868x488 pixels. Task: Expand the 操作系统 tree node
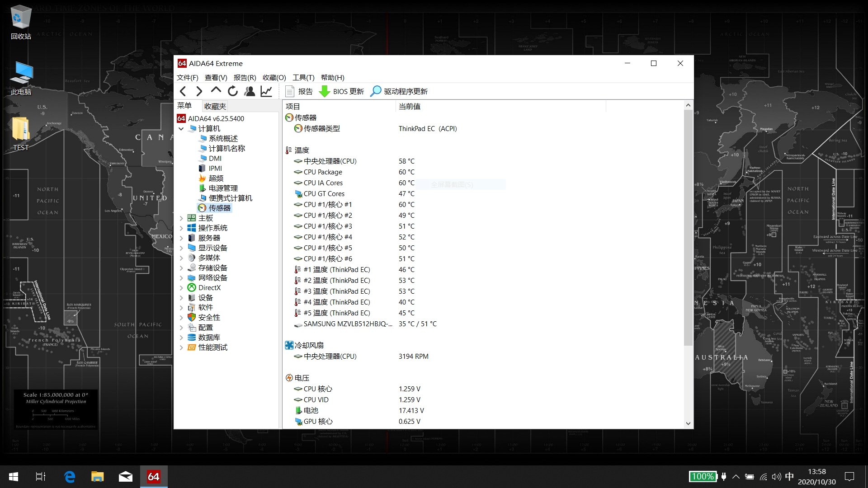181,228
